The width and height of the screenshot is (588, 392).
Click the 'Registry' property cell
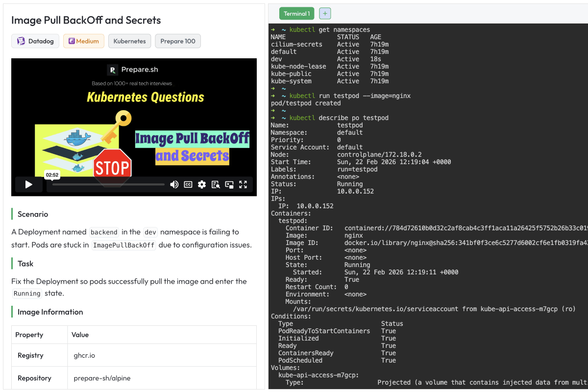coord(40,356)
